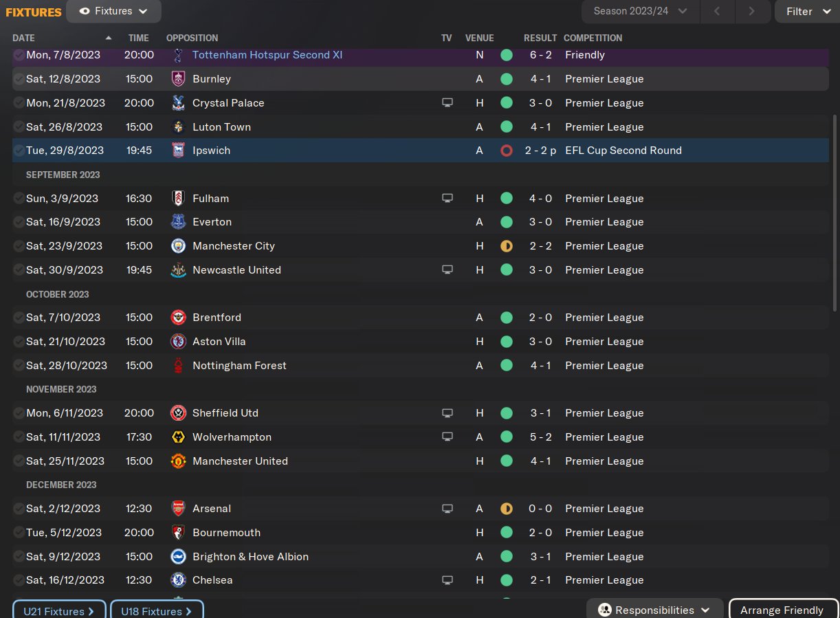Click the Manchester United club badge
This screenshot has width=840, height=618.
[178, 461]
